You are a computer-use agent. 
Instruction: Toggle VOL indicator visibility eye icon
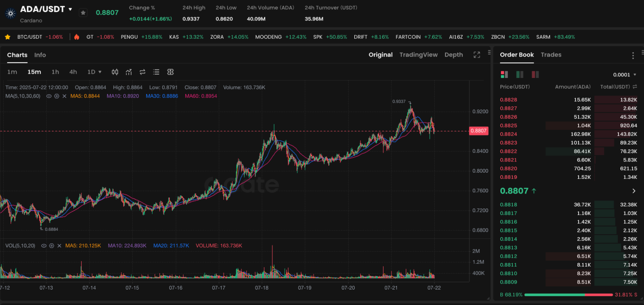point(44,246)
